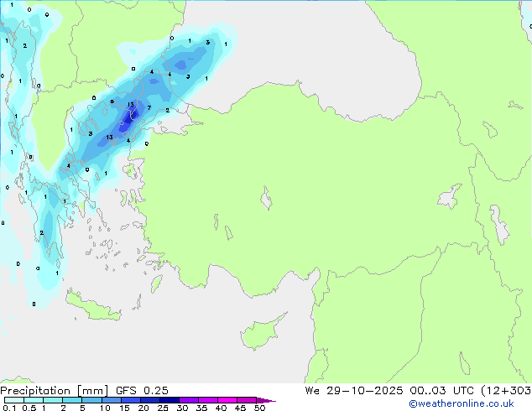Click the map value "7" over Bulgaria

coord(149,108)
